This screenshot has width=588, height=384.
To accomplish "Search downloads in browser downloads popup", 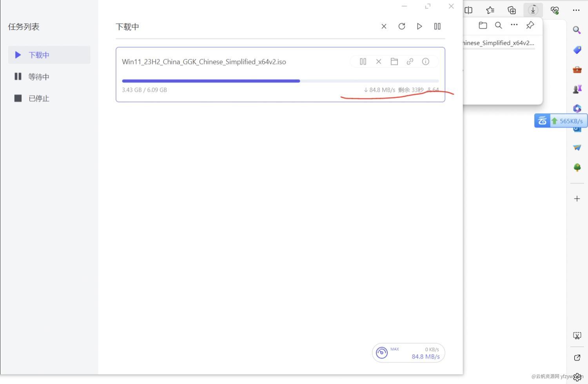I will [499, 25].
